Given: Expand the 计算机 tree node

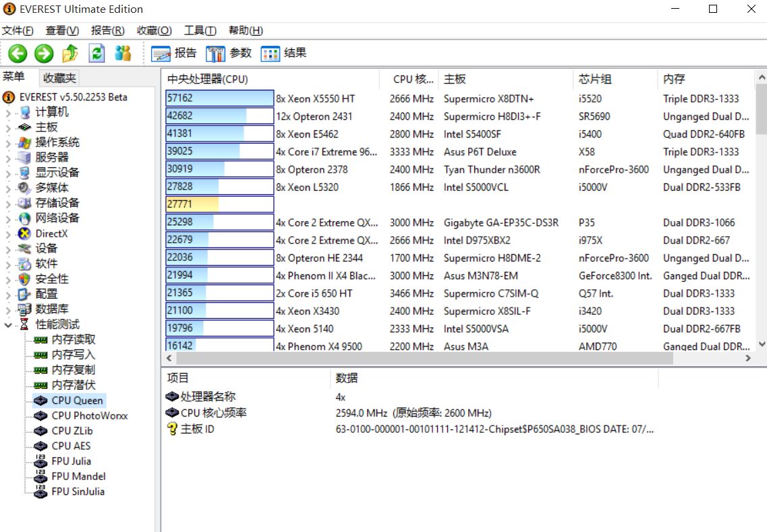Looking at the screenshot, I should (8, 113).
